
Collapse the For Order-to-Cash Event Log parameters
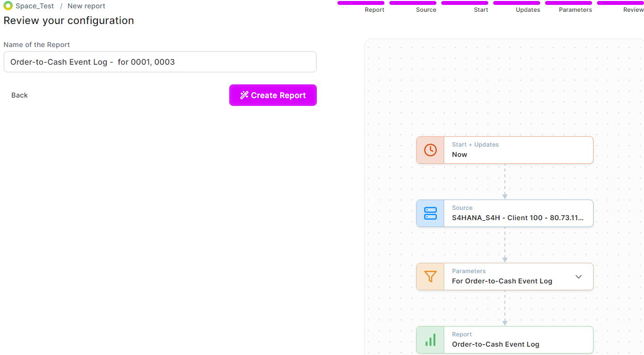point(579,276)
